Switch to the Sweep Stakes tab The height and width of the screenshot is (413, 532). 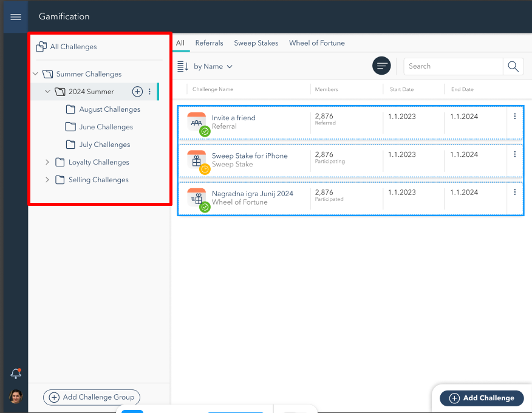(x=256, y=43)
